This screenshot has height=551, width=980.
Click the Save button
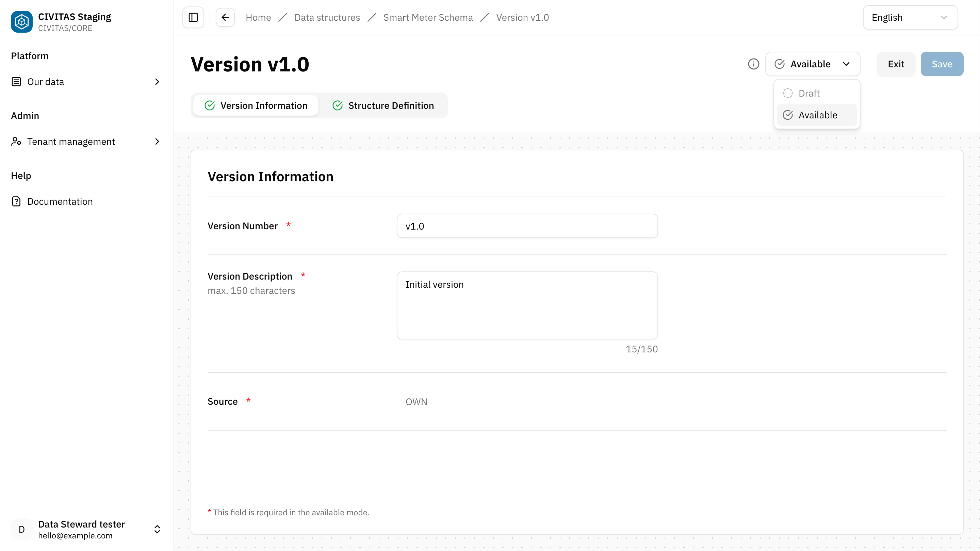coord(942,64)
